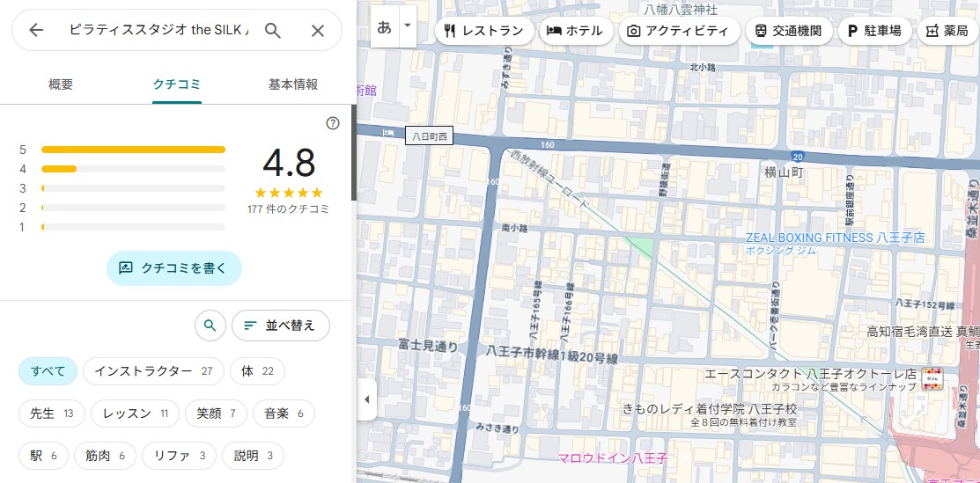Collapse the side panel arrow
Viewport: 980px width, 483px height.
click(x=366, y=399)
